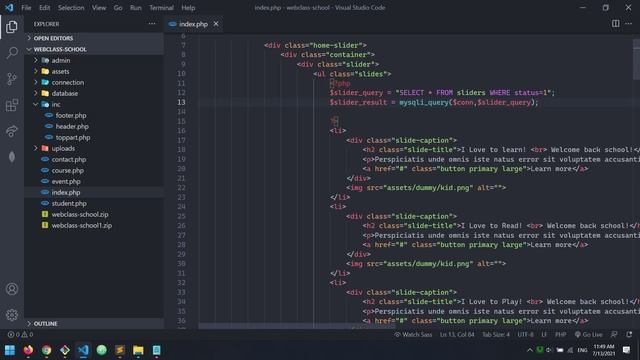Open editor more actions ellipsis

(x=629, y=24)
